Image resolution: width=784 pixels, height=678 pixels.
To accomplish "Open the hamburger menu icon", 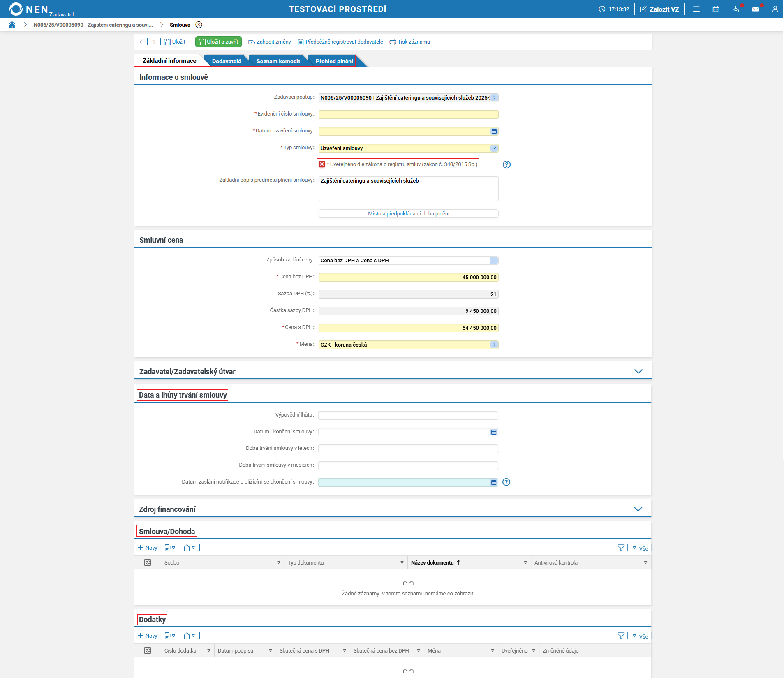I will coord(696,9).
